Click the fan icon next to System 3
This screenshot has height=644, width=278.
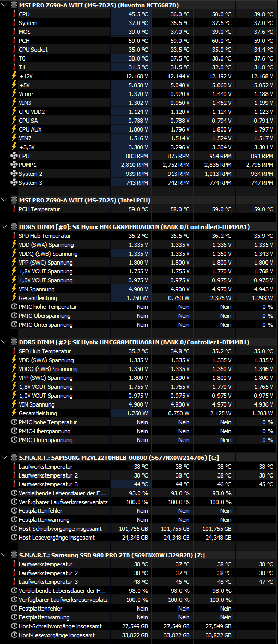pyautogui.click(x=14, y=183)
